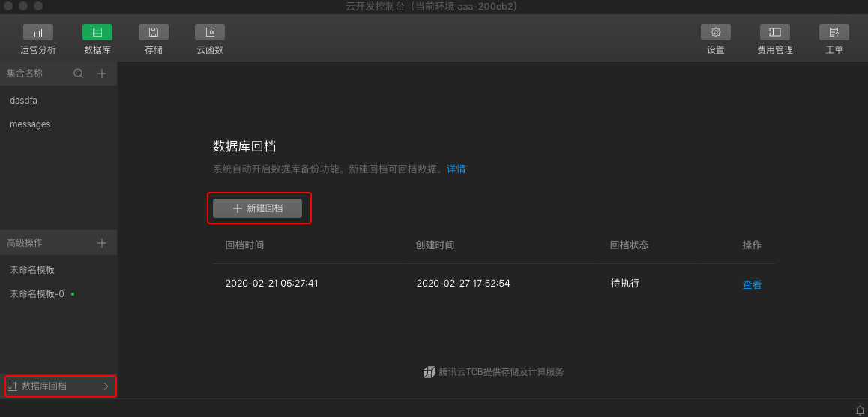Open the 未命名模板 template
The width and height of the screenshot is (868, 417).
pyautogui.click(x=32, y=270)
